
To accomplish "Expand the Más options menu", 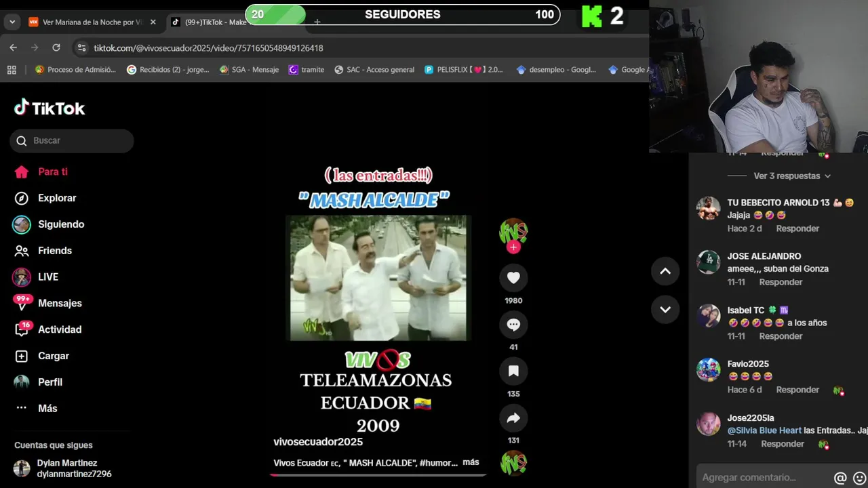I will [x=37, y=409].
